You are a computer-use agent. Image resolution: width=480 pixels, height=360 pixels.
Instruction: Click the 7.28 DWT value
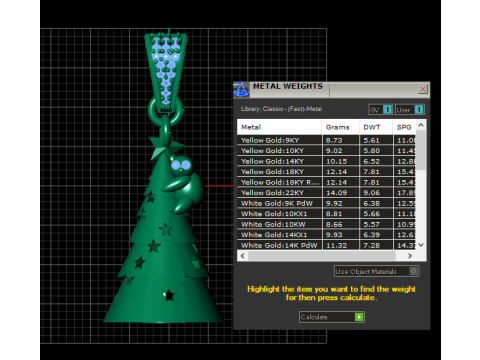coord(371,245)
